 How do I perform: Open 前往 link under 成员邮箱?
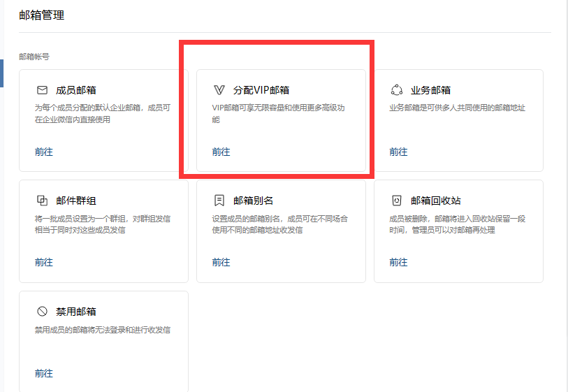(x=44, y=152)
